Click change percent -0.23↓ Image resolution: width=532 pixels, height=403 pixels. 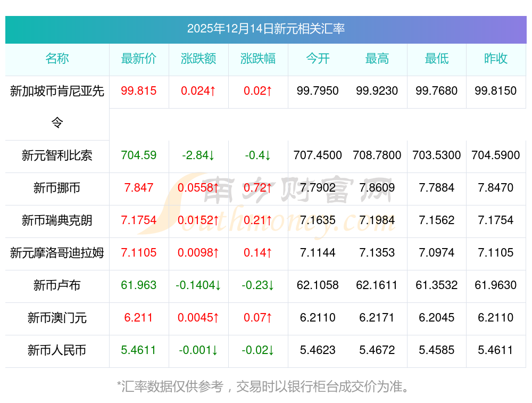pyautogui.click(x=258, y=285)
